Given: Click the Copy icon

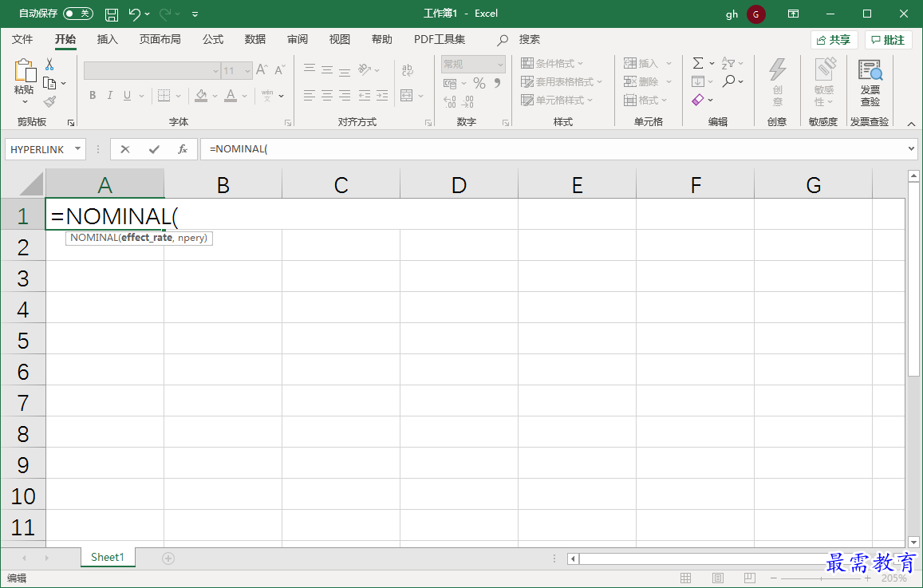Looking at the screenshot, I should click(x=50, y=83).
